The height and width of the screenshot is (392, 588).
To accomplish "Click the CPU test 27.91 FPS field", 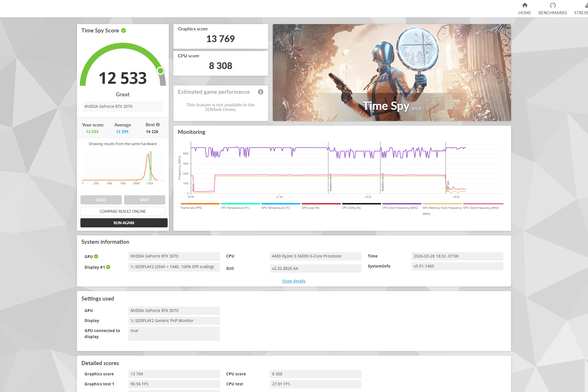I will (316, 384).
